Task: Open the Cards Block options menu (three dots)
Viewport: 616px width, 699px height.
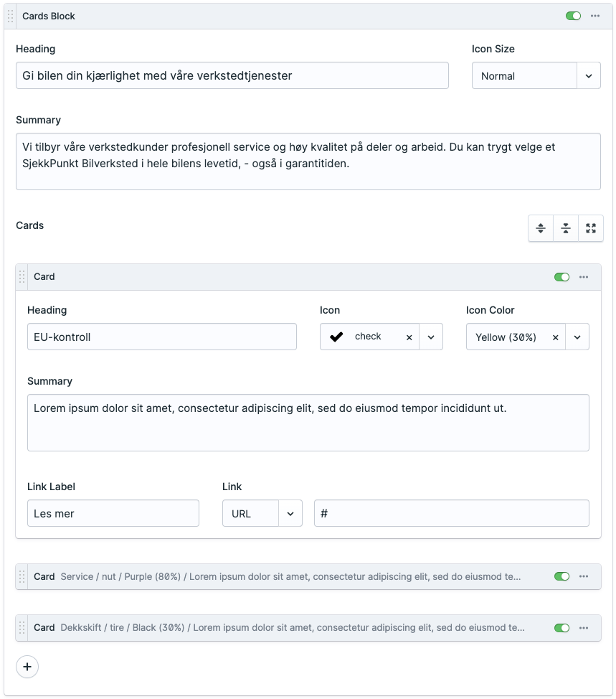Action: point(595,16)
